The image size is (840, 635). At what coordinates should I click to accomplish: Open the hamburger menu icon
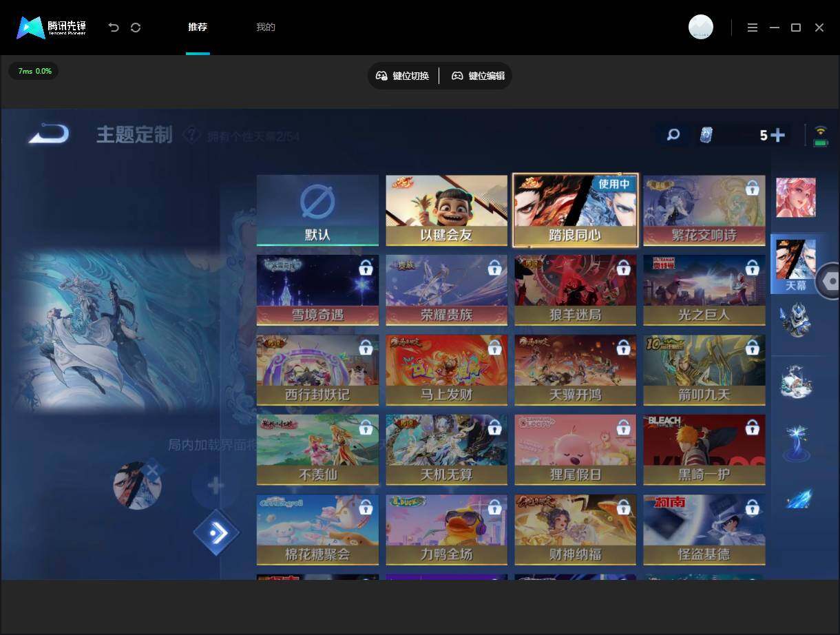[753, 28]
